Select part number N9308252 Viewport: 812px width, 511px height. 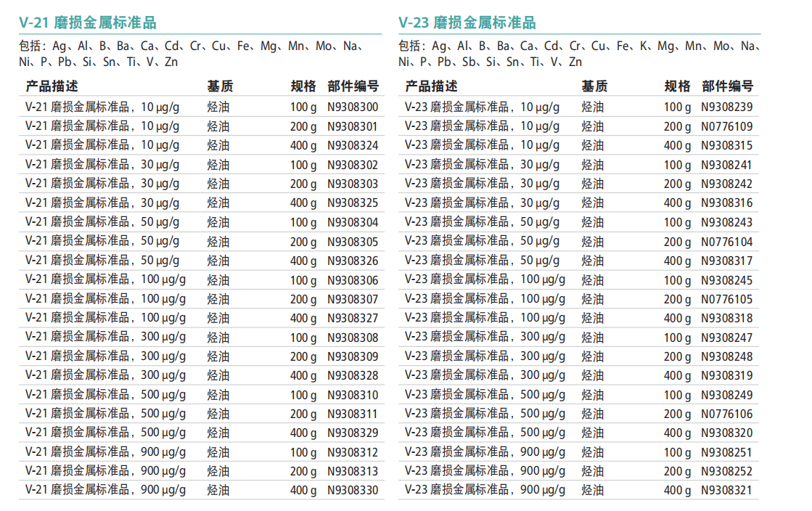pyautogui.click(x=727, y=472)
